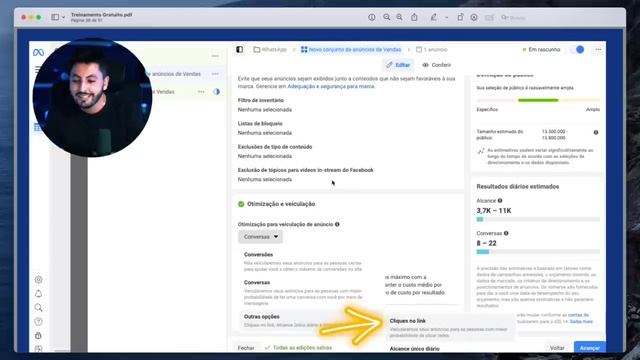Click the form filling toolbar icon
640x360 pixels.
point(489,18)
